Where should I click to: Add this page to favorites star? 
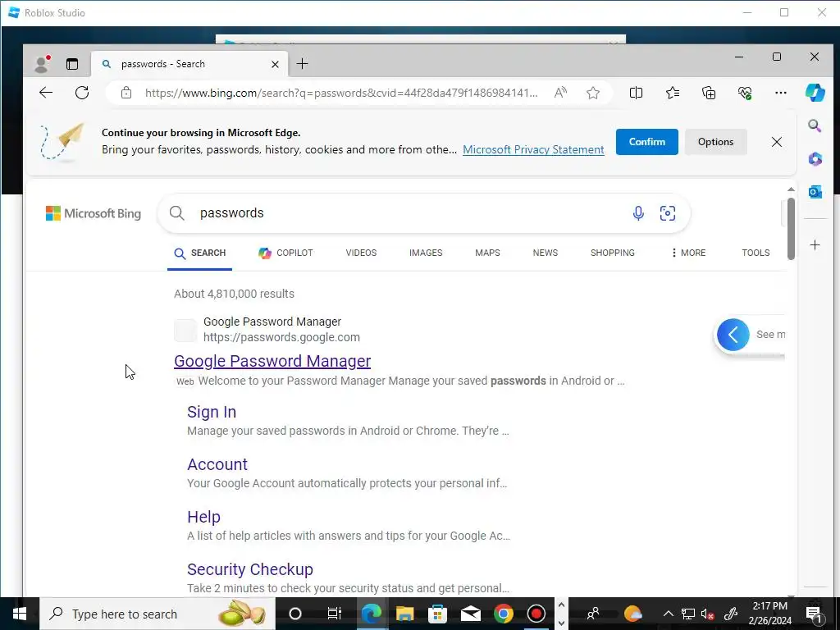tap(592, 93)
